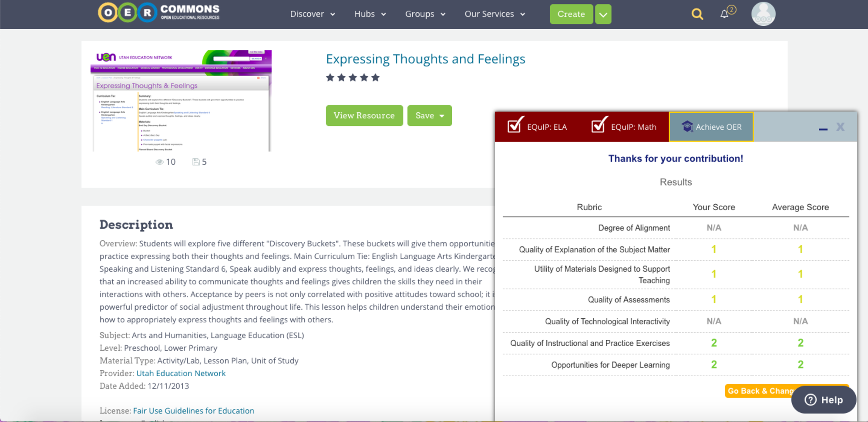Click the OER Commons logo
Screen dimensions: 868x422
pyautogui.click(x=159, y=13)
